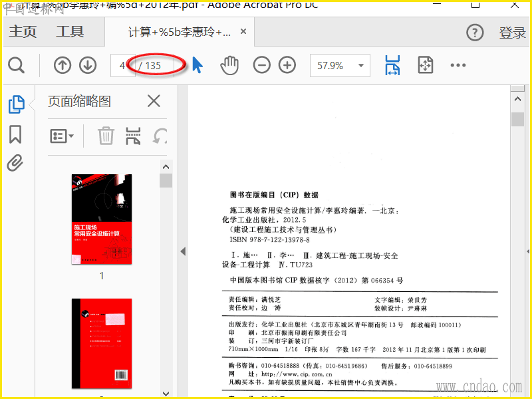The image size is (532, 399).
Task: Click the ISBN 978-7-122-13978-8 text
Action: pos(270,240)
